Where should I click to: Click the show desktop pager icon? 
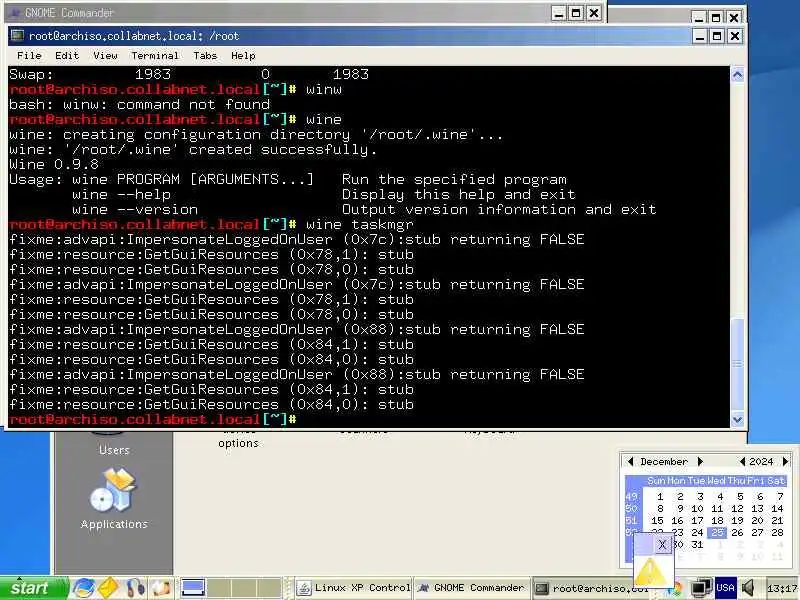click(x=193, y=588)
